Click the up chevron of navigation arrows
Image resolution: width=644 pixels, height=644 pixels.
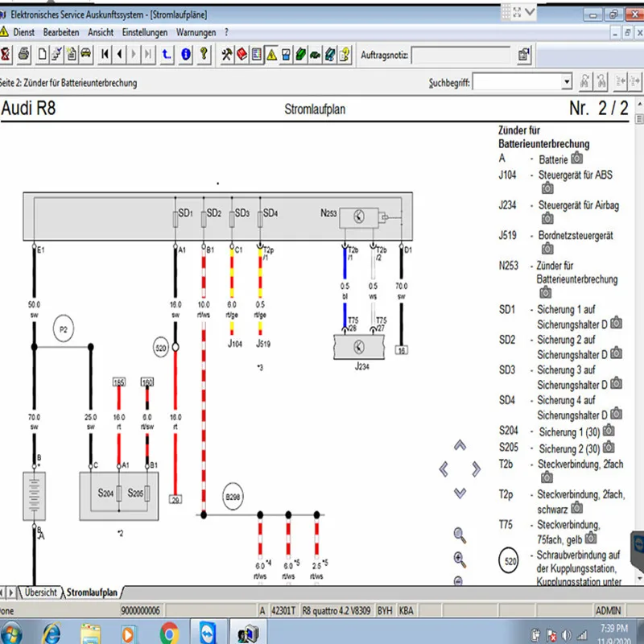point(460,445)
